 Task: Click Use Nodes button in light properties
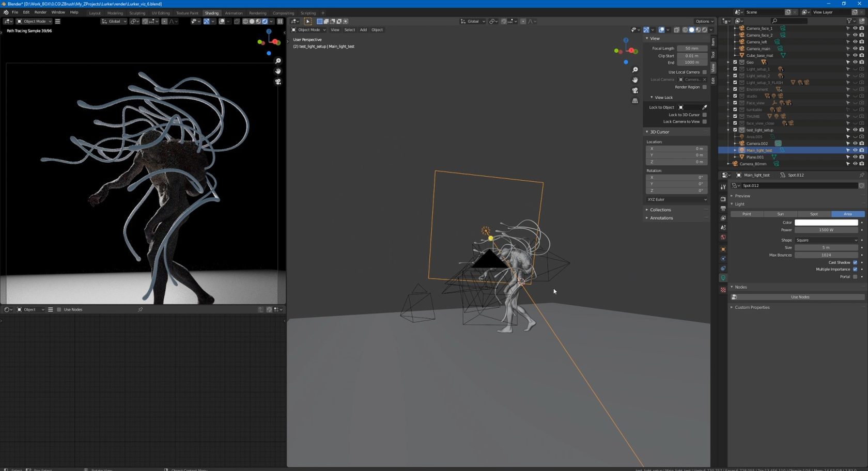(x=800, y=297)
